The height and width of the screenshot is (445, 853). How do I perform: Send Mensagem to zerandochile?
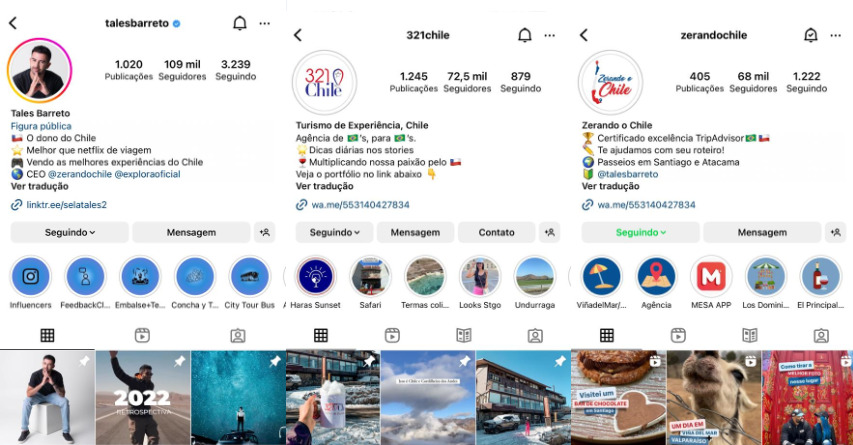coord(762,232)
